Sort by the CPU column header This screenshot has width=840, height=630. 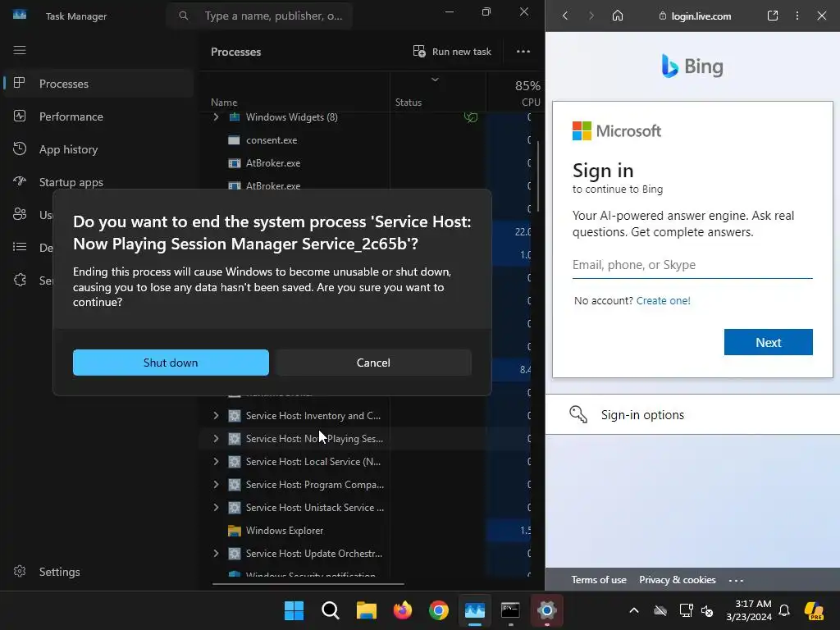click(x=531, y=102)
